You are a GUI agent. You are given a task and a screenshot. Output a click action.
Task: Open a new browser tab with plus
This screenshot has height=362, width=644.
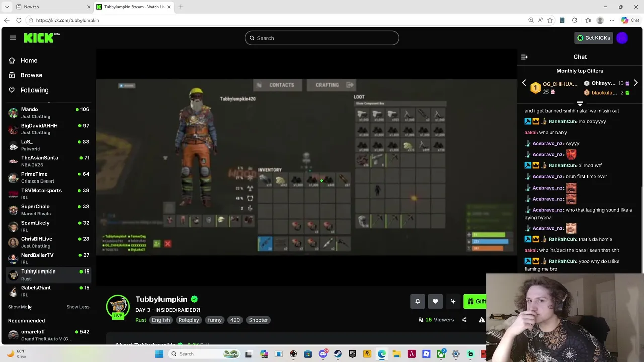(x=181, y=7)
